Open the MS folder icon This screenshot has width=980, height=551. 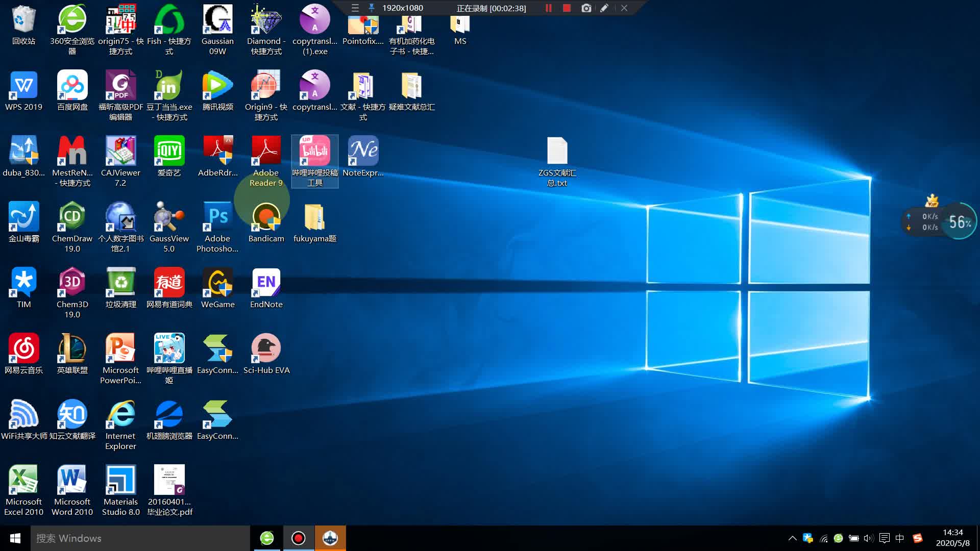click(x=460, y=24)
